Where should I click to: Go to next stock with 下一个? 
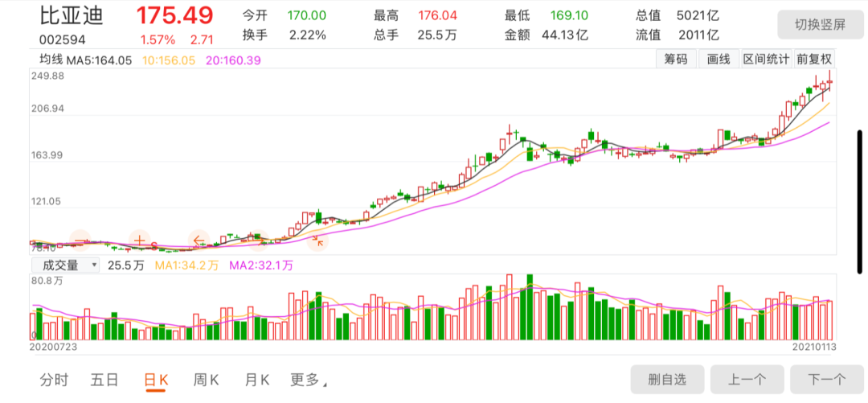[x=827, y=380]
